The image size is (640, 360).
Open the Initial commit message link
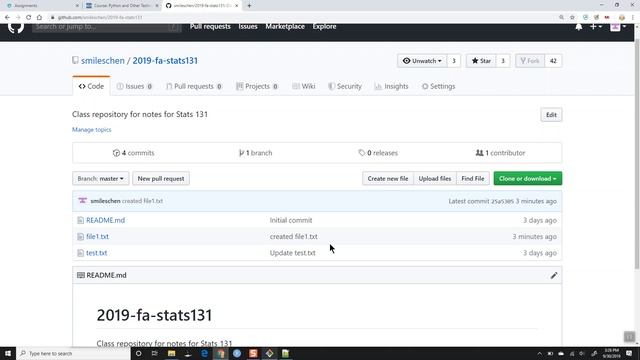pyautogui.click(x=291, y=220)
